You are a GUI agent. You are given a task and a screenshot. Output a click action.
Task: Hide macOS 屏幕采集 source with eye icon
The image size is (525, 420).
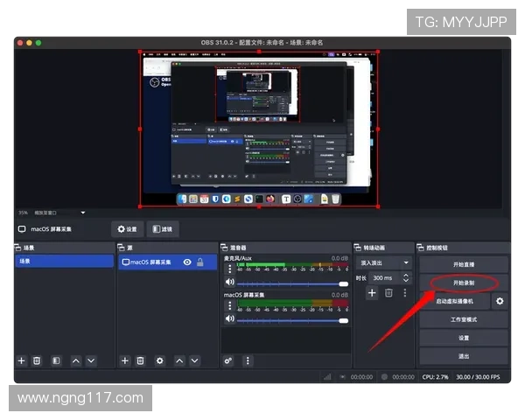[x=187, y=262]
